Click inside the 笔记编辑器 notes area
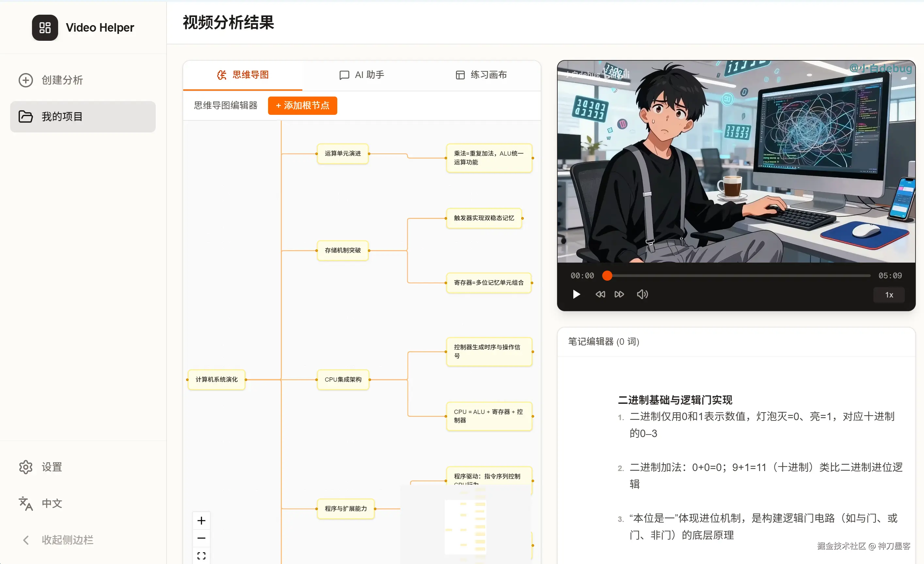Viewport: 924px width, 564px height. coord(735,450)
